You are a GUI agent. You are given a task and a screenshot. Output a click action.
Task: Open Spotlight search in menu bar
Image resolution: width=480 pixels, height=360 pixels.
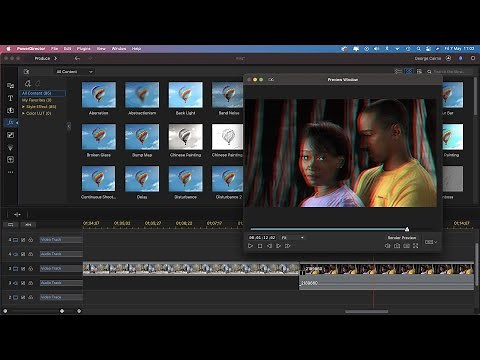pos(418,49)
